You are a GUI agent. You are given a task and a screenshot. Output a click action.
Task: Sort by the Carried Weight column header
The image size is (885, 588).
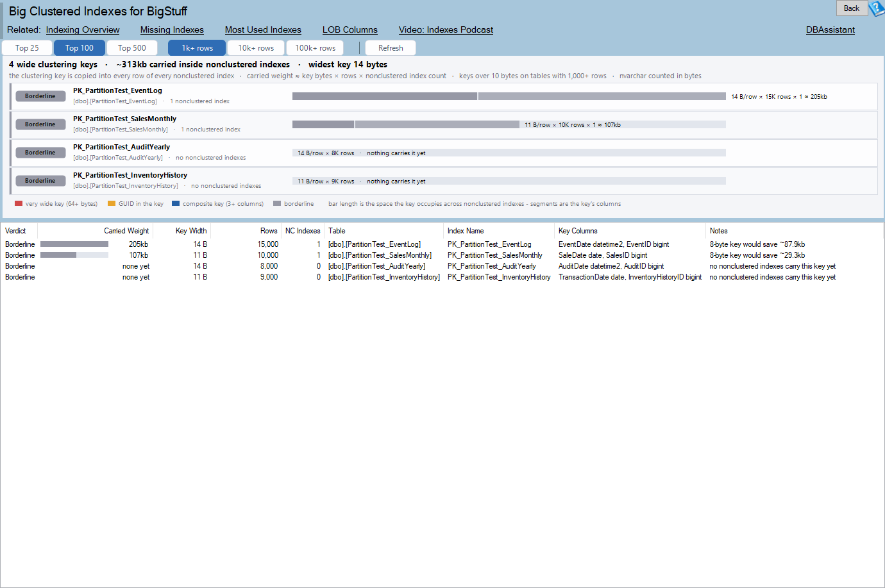96,231
